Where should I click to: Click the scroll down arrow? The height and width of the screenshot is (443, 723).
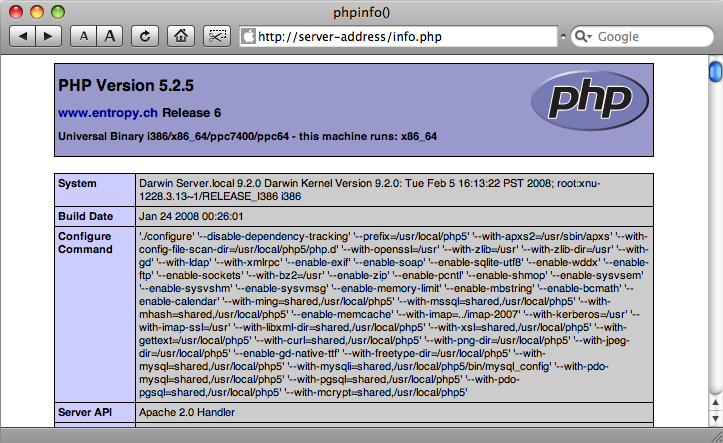tap(715, 416)
